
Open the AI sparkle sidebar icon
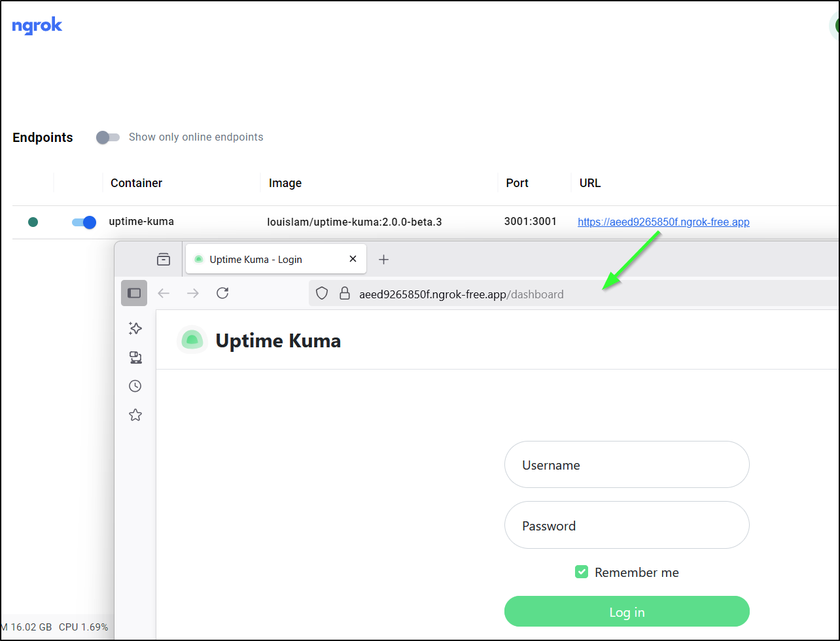[x=135, y=328]
